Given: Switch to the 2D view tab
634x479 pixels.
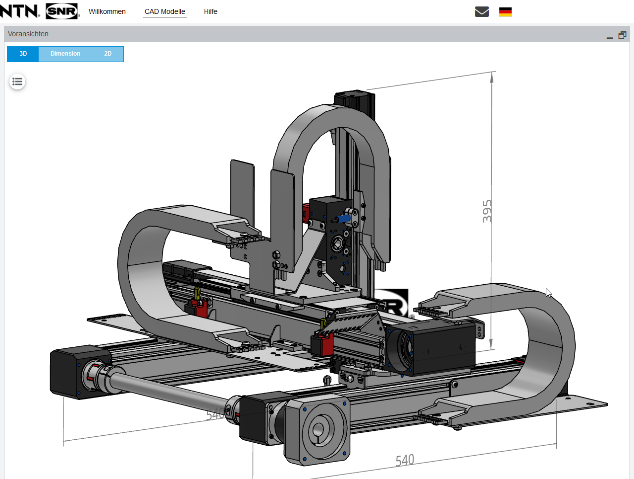Looking at the screenshot, I should (108, 54).
